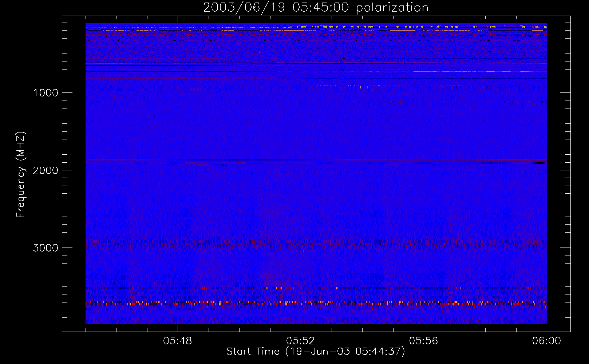589x364 pixels.
Task: Click the plot title "2003/06/19 05:45:00 polarization"
Action: click(x=316, y=8)
